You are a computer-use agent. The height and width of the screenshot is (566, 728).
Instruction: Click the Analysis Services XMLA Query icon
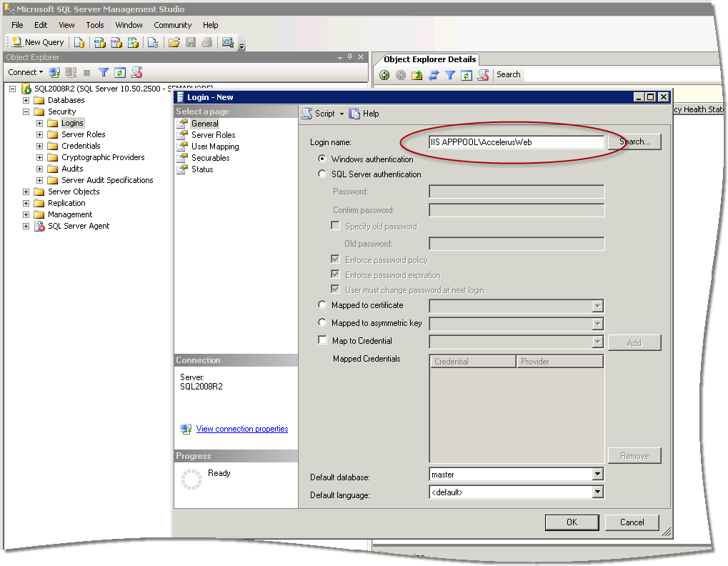click(133, 43)
